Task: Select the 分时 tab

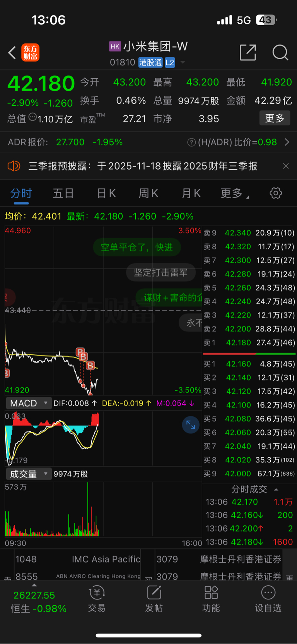Action: pyautogui.click(x=21, y=193)
